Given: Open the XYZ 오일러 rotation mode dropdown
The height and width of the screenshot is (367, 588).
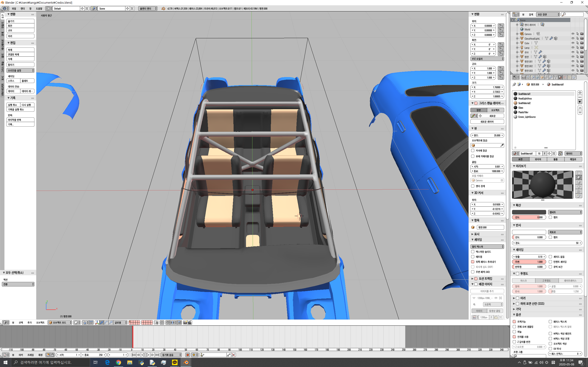Looking at the screenshot, I should (487, 59).
